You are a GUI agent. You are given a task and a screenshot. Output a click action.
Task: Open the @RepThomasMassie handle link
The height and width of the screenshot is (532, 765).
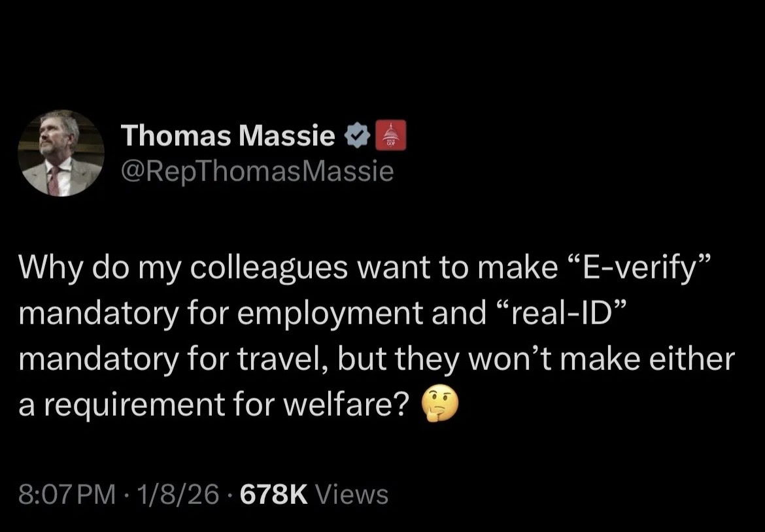click(257, 172)
